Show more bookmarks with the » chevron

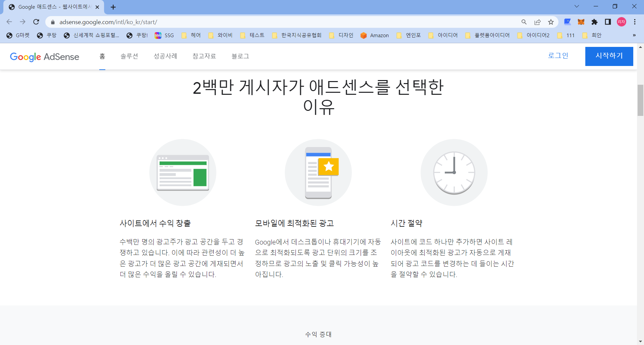[634, 35]
